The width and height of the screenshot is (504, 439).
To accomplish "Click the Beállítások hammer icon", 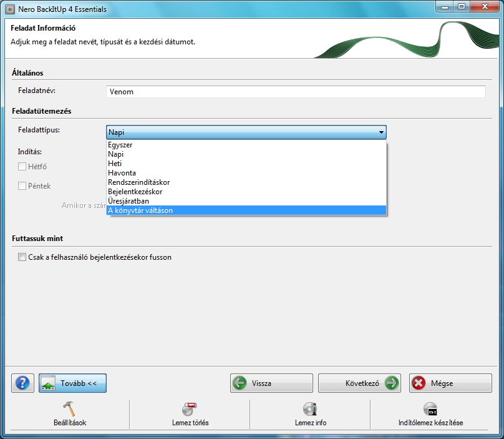I will click(69, 409).
